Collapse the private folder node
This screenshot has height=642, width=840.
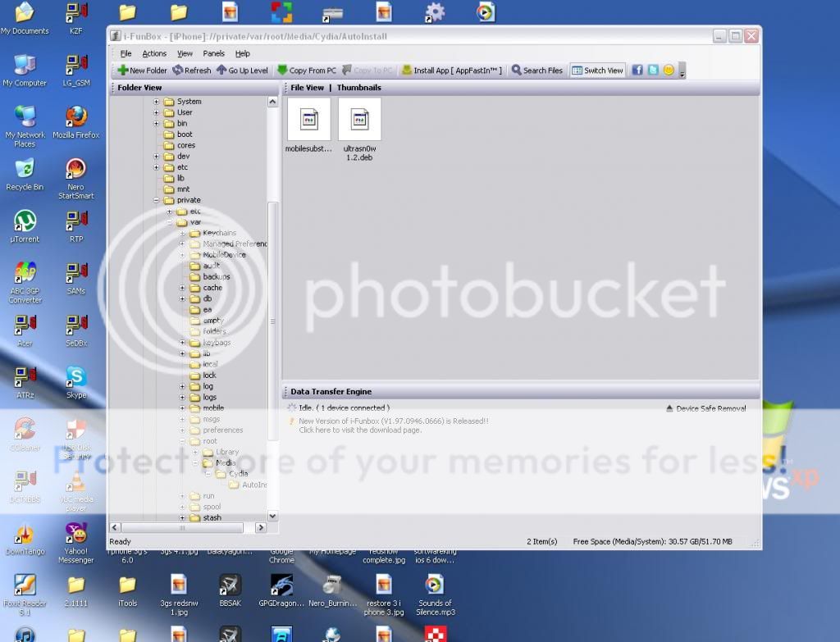(x=157, y=200)
